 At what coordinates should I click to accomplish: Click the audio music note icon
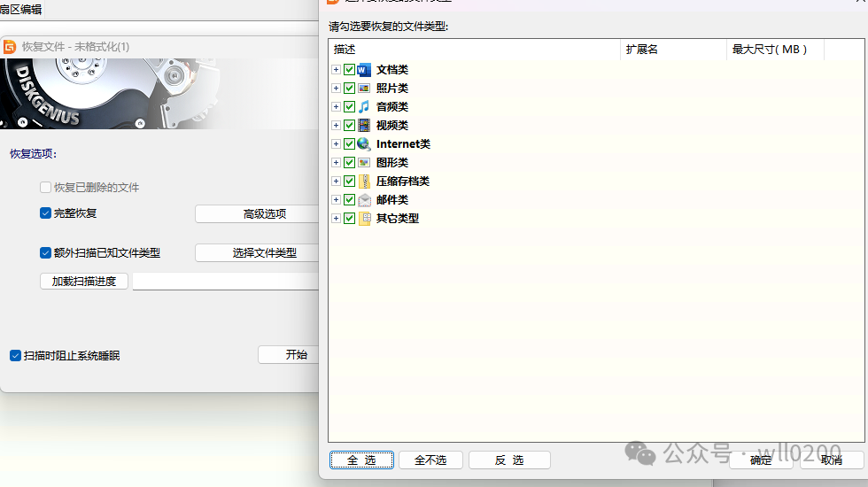point(364,107)
